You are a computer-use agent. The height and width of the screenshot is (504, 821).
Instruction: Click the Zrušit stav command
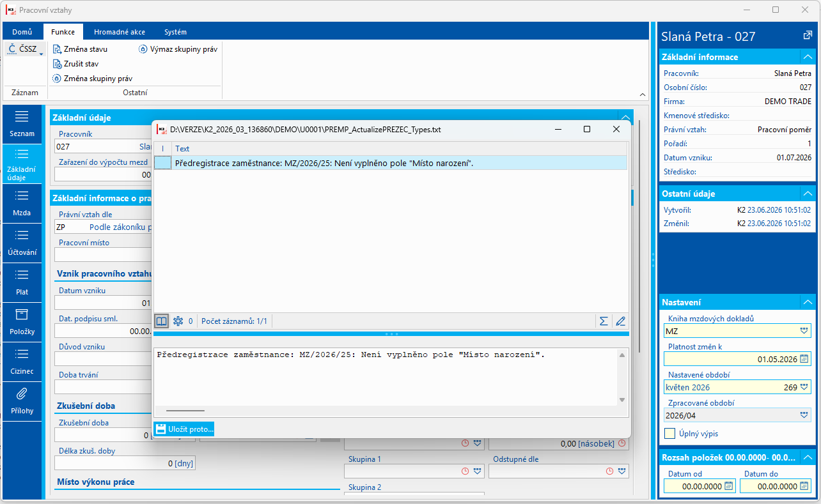[x=75, y=64]
